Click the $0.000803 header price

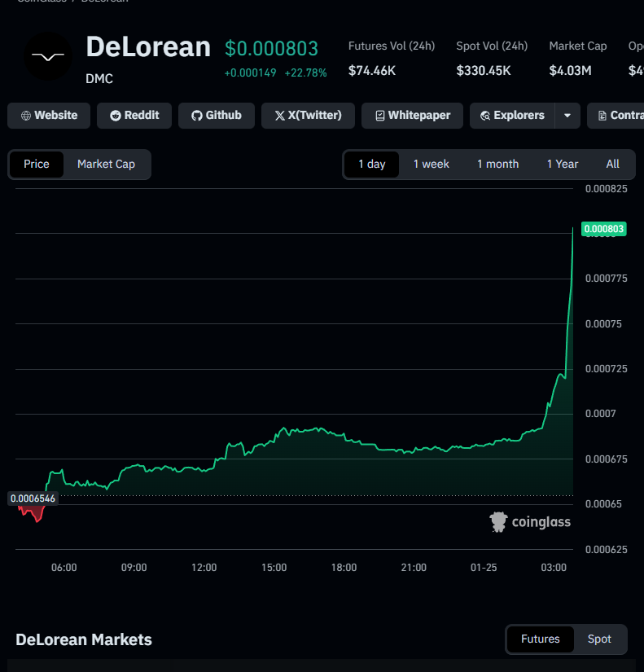click(x=272, y=48)
